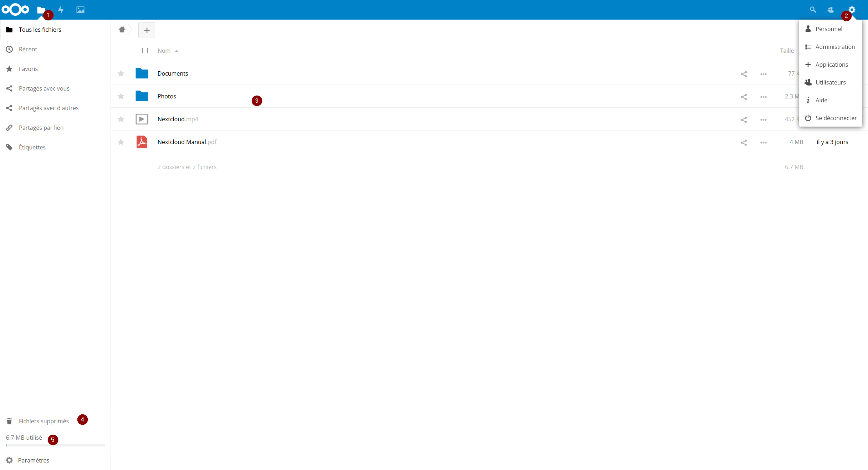This screenshot has height=470, width=868.
Task: Open the contacts menu icon
Action: click(x=831, y=10)
